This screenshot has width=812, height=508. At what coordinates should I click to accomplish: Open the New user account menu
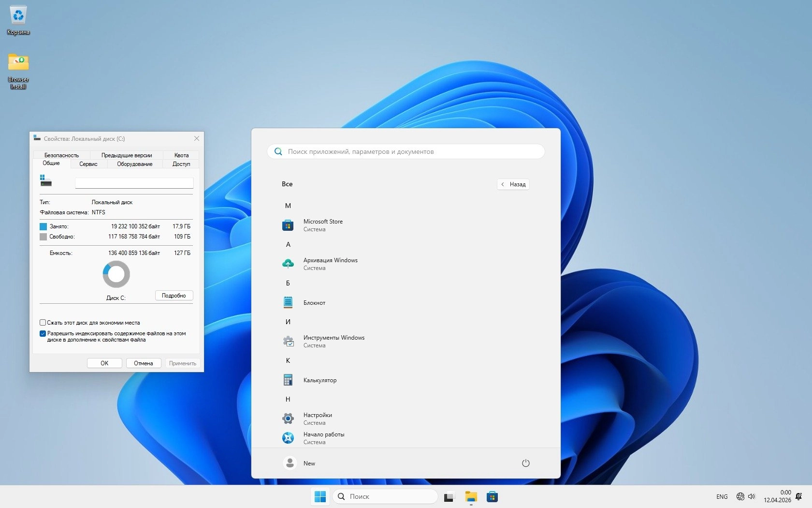(299, 463)
